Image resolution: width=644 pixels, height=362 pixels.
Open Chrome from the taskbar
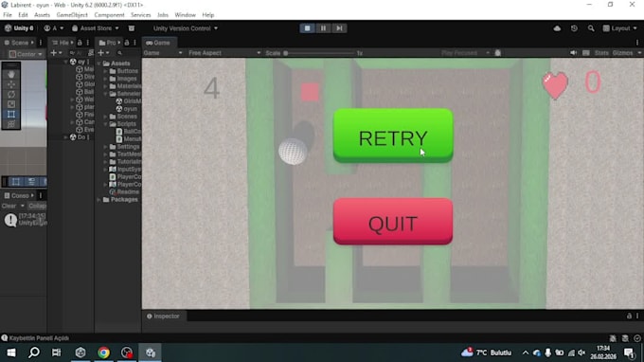pyautogui.click(x=103, y=353)
